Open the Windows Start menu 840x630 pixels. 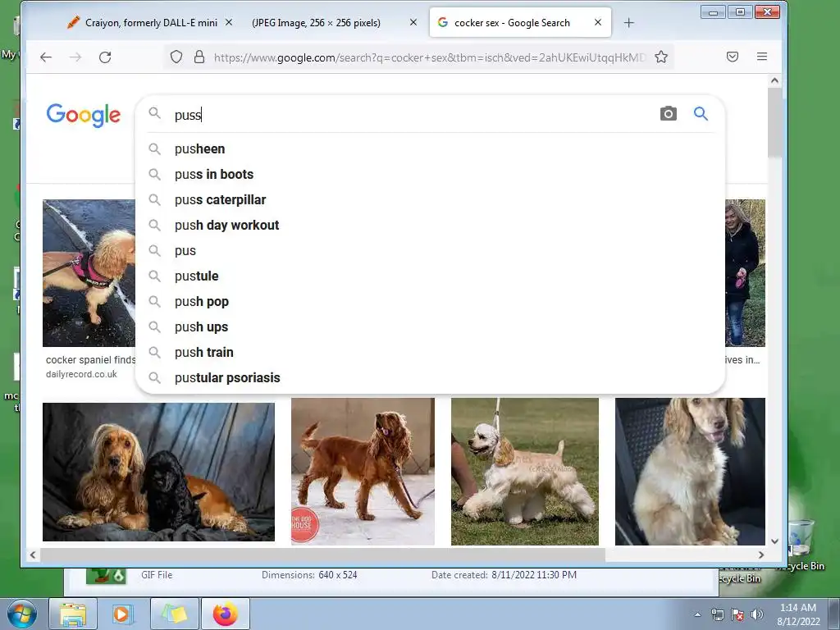tap(21, 614)
